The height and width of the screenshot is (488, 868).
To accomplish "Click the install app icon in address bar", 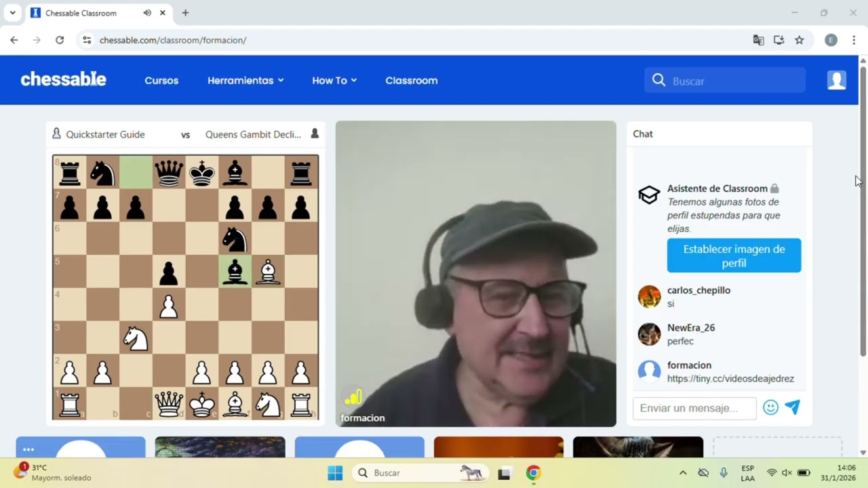I will 778,40.
